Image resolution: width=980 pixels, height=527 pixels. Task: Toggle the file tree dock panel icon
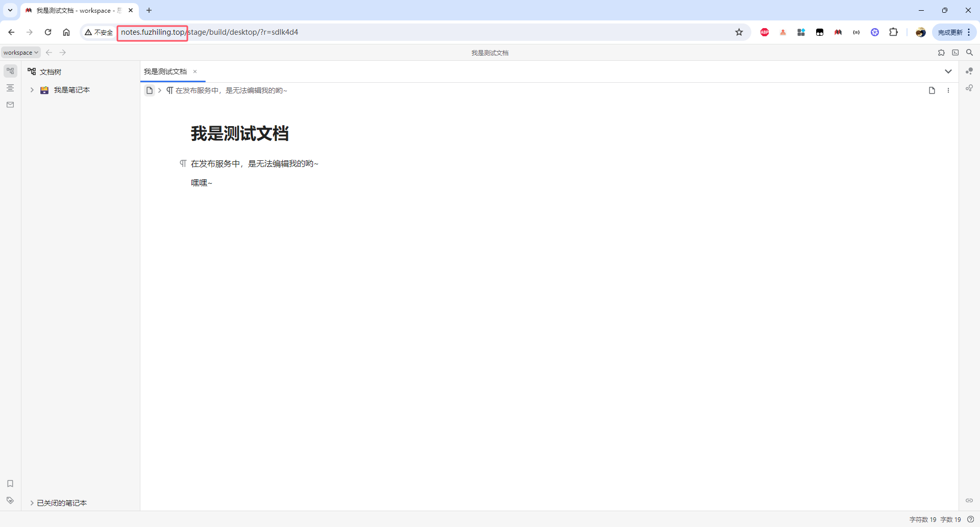click(10, 71)
